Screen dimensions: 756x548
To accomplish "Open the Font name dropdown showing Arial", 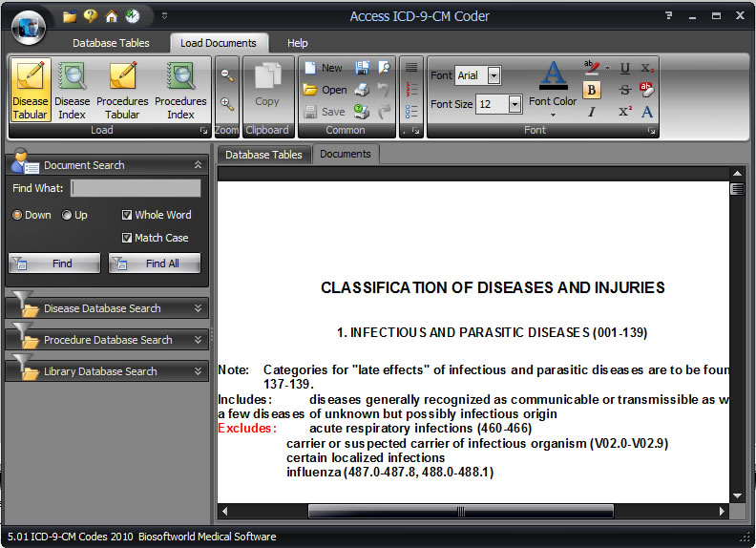I will 493,75.
